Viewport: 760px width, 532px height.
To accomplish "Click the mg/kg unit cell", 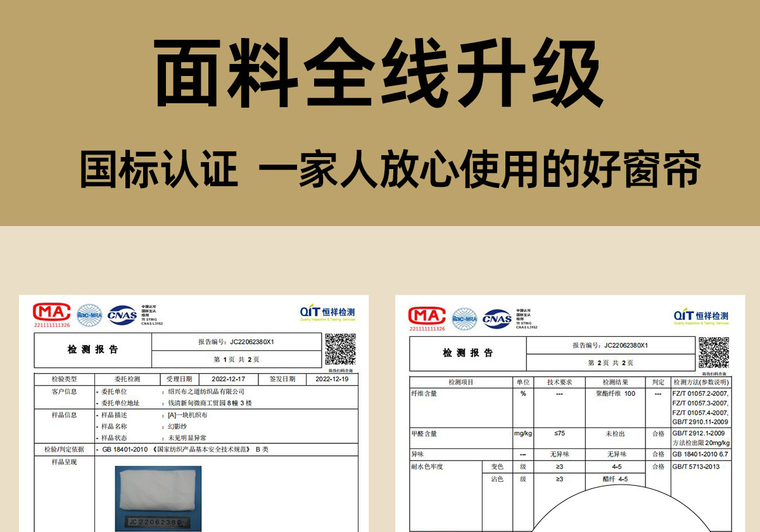I will [523, 434].
